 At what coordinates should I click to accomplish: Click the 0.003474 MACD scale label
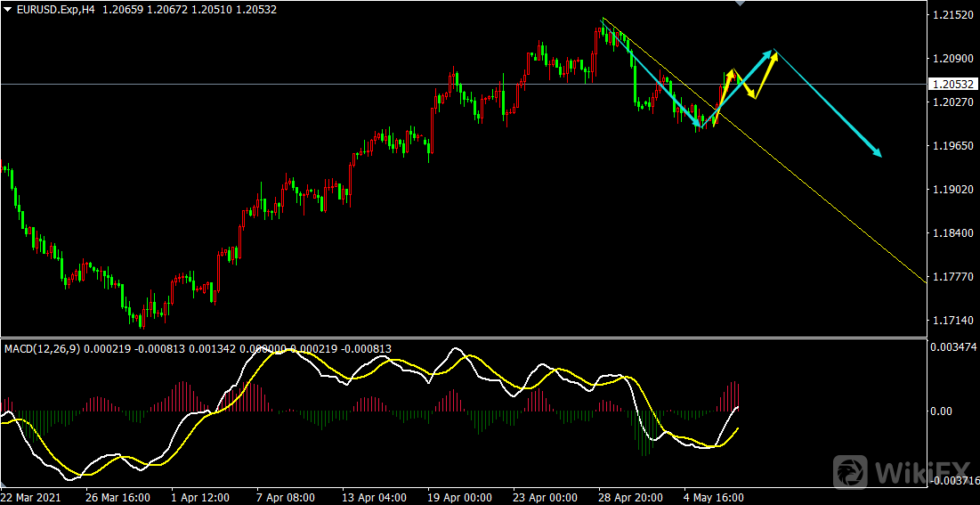click(952, 345)
